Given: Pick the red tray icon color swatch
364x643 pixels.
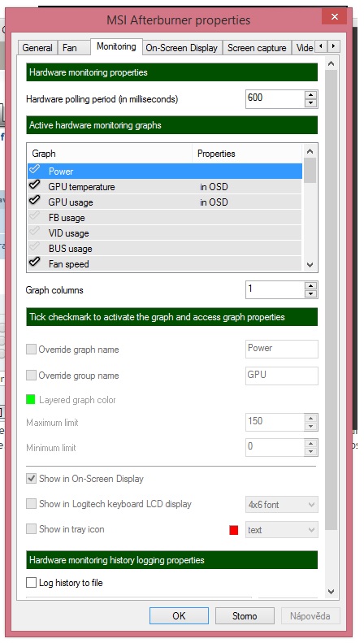Looking at the screenshot, I should [x=234, y=530].
